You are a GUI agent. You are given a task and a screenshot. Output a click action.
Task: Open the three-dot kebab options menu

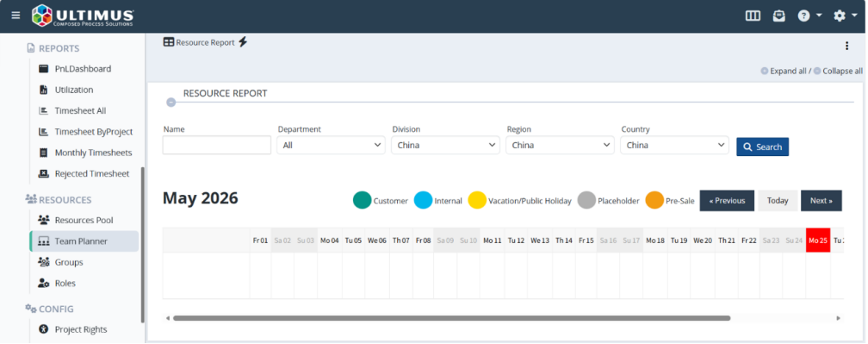click(x=846, y=46)
